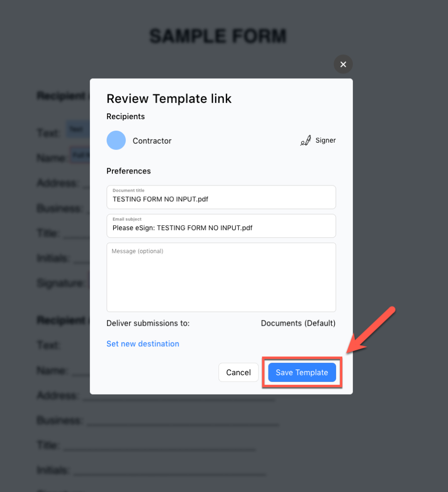Click the Deliver submissions to label

click(148, 323)
